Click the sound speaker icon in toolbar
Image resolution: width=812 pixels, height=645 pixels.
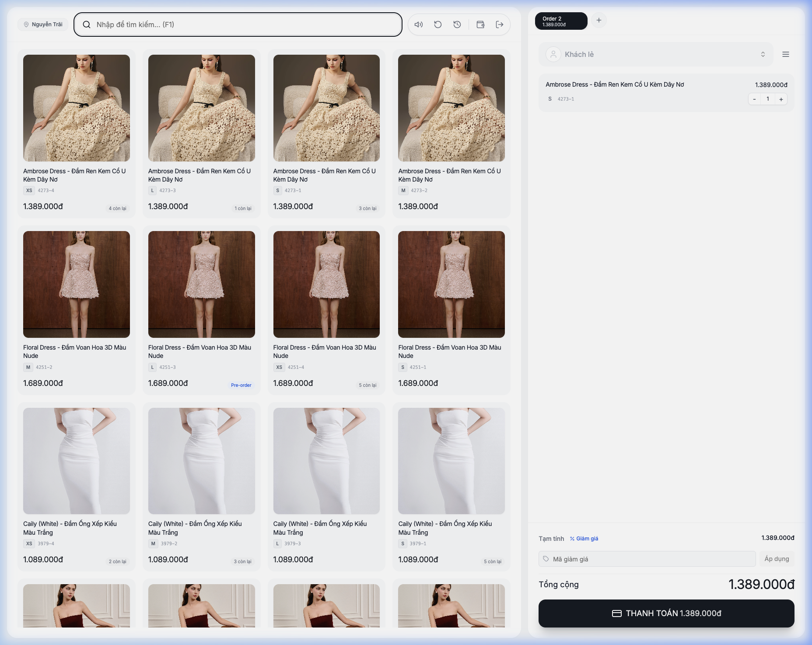point(419,25)
